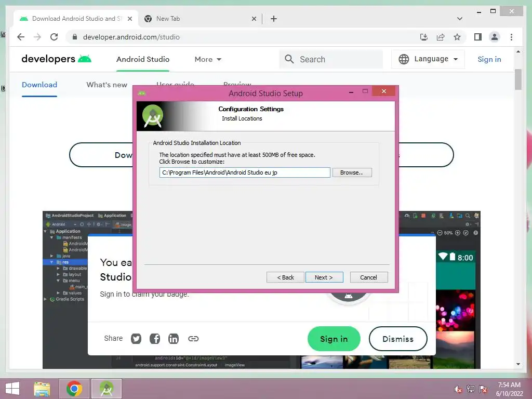Screen dimensions: 532x399
Task: Click the network tray icon
Action: [471, 389]
